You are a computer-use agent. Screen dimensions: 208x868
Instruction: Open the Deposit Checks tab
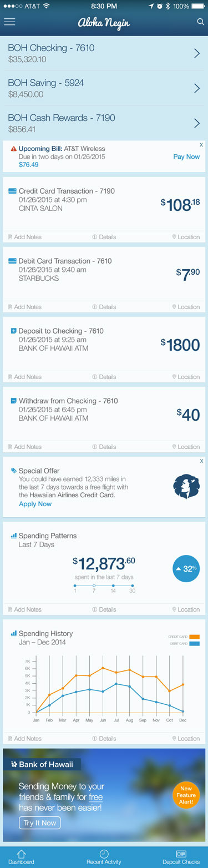(181, 857)
